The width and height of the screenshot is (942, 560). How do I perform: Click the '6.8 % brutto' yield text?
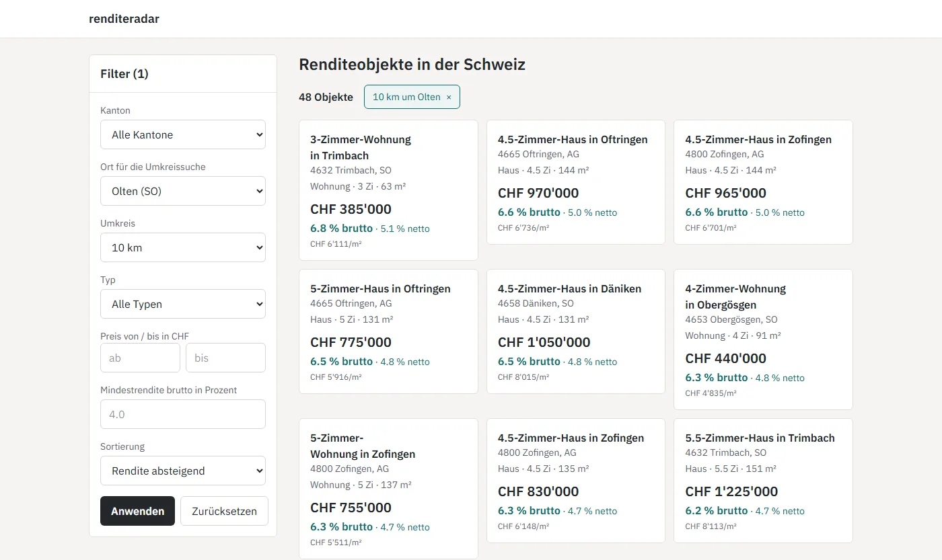point(341,228)
